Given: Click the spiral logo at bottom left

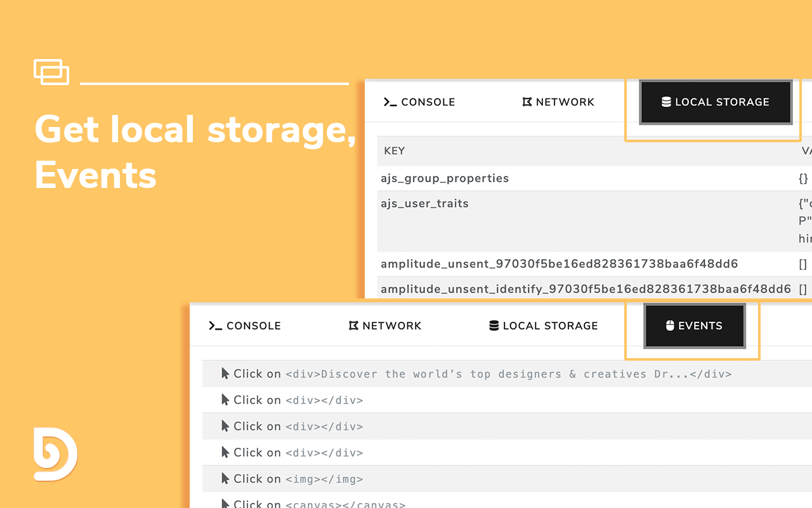Looking at the screenshot, I should tap(55, 455).
